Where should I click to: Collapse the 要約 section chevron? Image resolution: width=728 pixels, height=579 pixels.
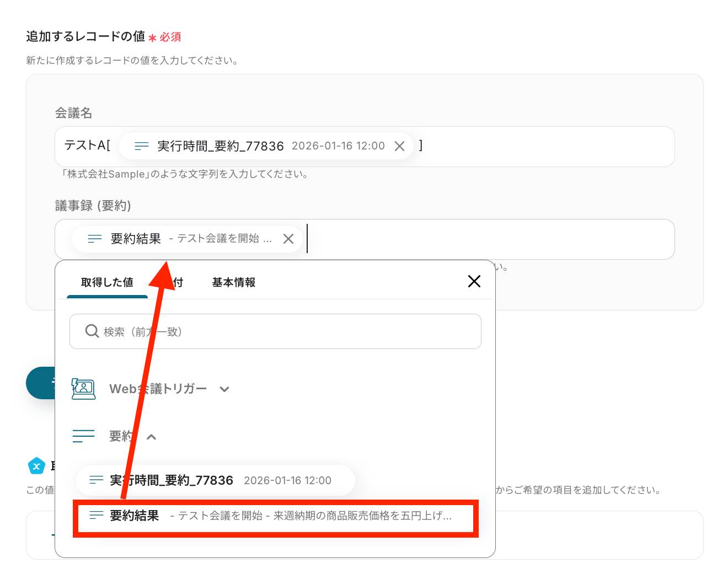point(152,437)
